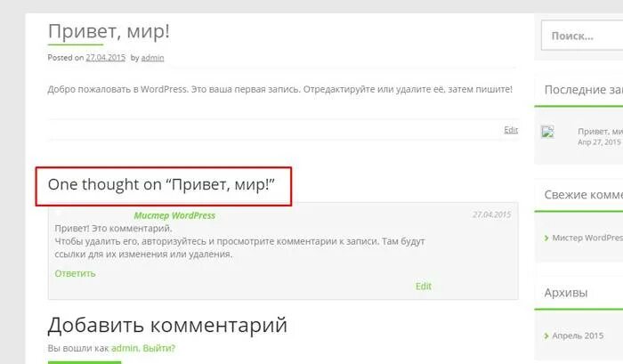Image resolution: width=623 pixels, height=364 pixels.
Task: Click the admin link in the logged-in notice
Action: coord(125,348)
